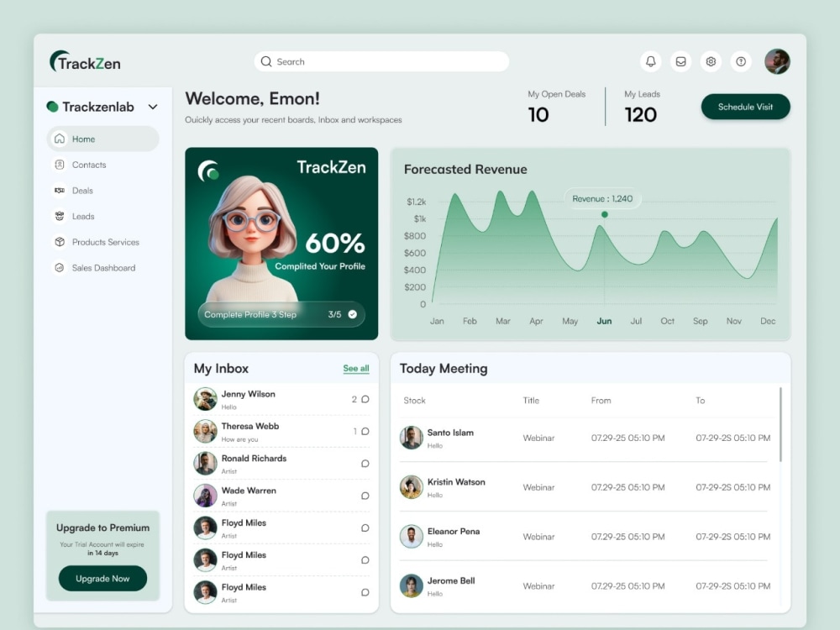The width and height of the screenshot is (840, 630).
Task: Select the Jun month label on chart
Action: (604, 321)
